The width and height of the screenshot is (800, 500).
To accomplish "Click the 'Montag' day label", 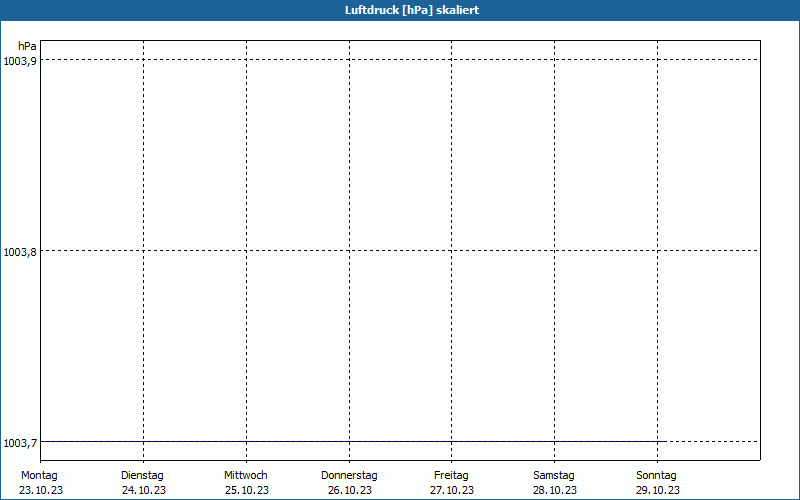I will (39, 476).
